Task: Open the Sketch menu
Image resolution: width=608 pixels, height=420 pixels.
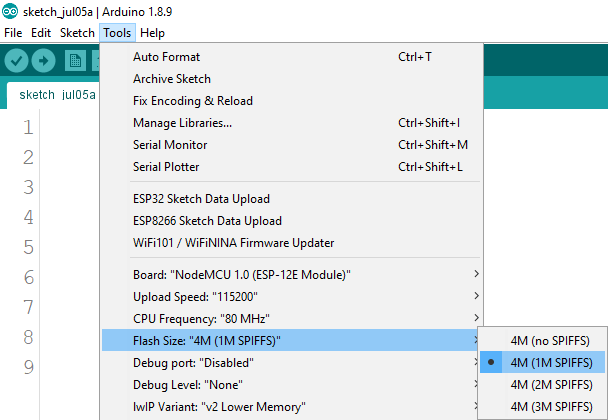Action: 77,32
